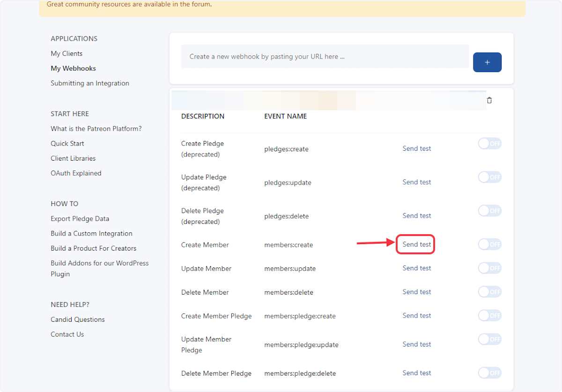Open OAuth Explained documentation
Screen dimensions: 562x392
[x=76, y=173]
